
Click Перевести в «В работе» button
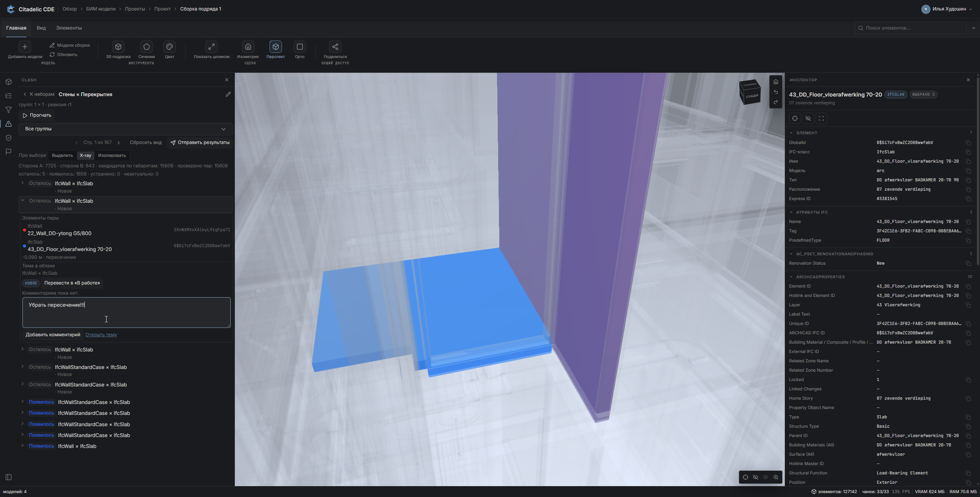72,283
